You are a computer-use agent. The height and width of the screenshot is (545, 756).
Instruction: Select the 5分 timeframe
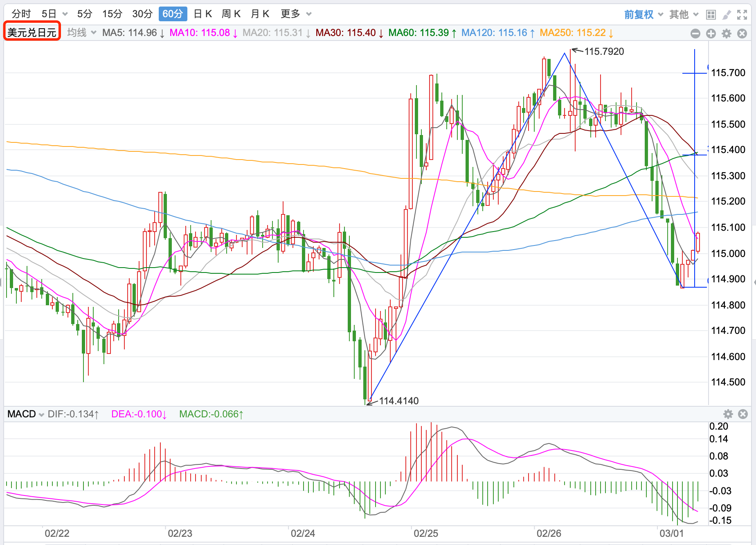tap(85, 14)
